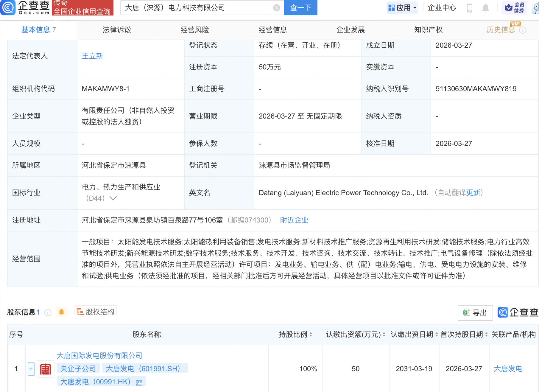The height and width of the screenshot is (392, 539).
Task: Click the info icon next to 股东信息
Action: (47, 312)
